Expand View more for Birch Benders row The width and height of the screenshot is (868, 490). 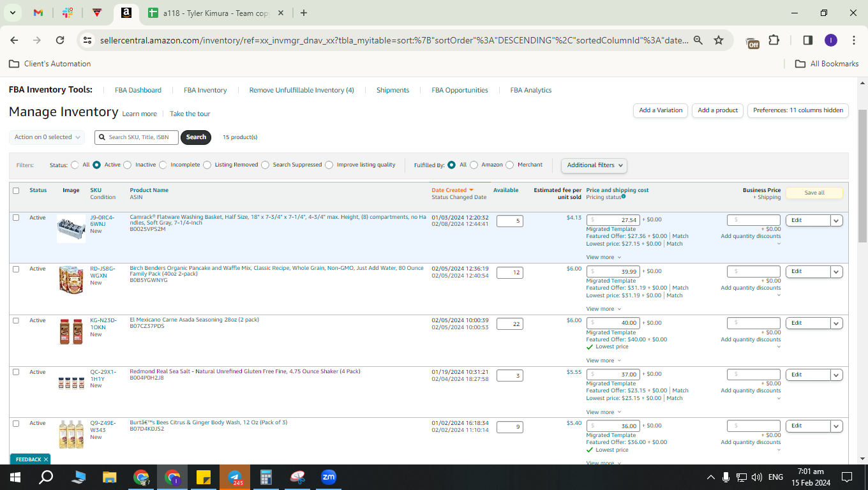click(x=603, y=309)
